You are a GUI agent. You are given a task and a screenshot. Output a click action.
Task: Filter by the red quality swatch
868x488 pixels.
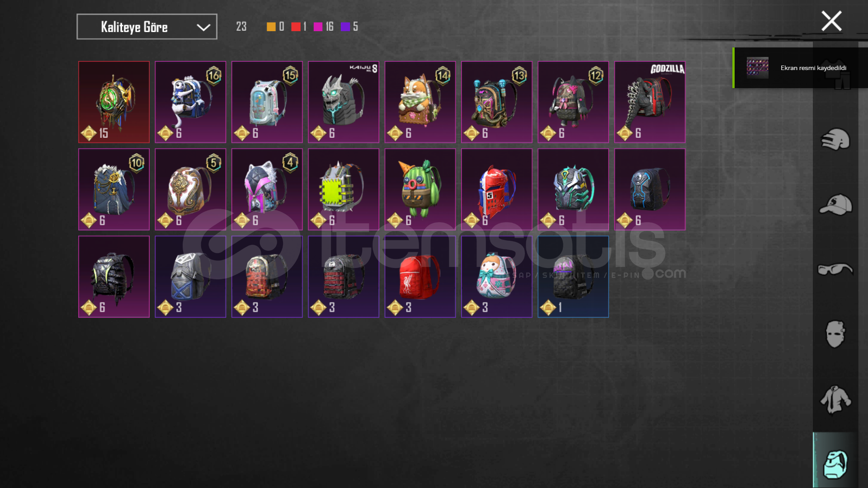296,27
